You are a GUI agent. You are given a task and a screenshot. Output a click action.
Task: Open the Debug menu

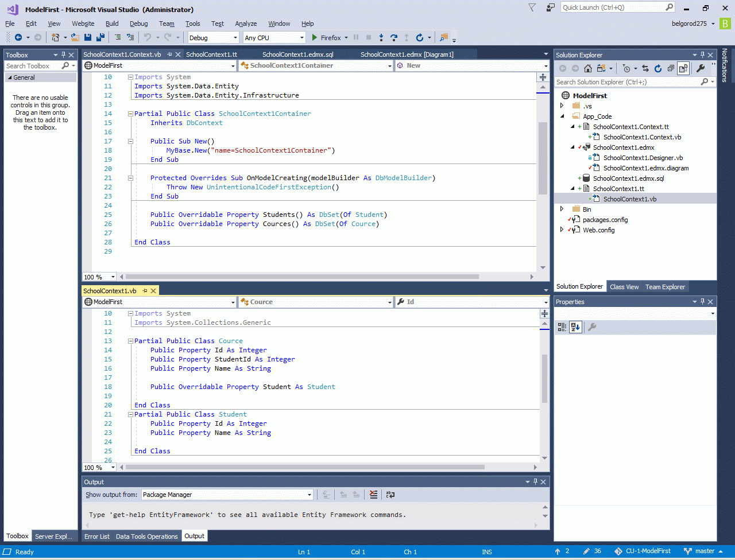pyautogui.click(x=138, y=24)
